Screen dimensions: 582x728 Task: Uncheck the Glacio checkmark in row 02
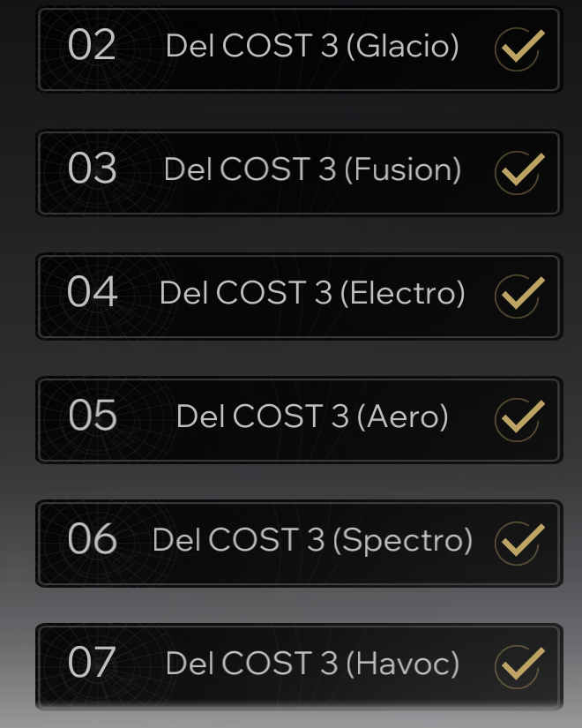tap(519, 48)
